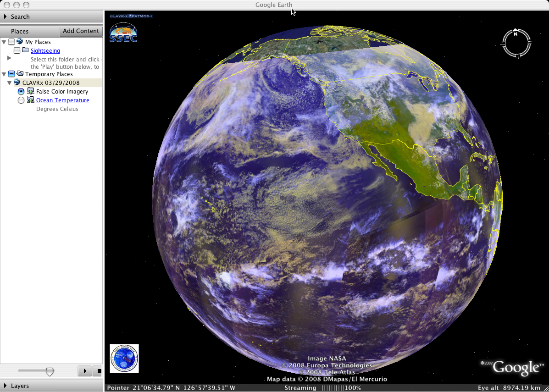
Task: Select the False Color Imagery radio button
Action: coord(21,92)
